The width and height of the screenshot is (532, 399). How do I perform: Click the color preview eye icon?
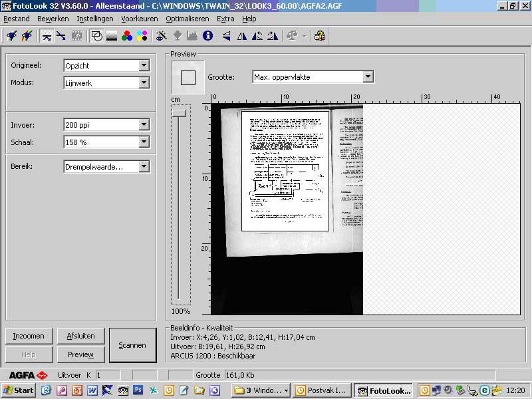[161, 36]
